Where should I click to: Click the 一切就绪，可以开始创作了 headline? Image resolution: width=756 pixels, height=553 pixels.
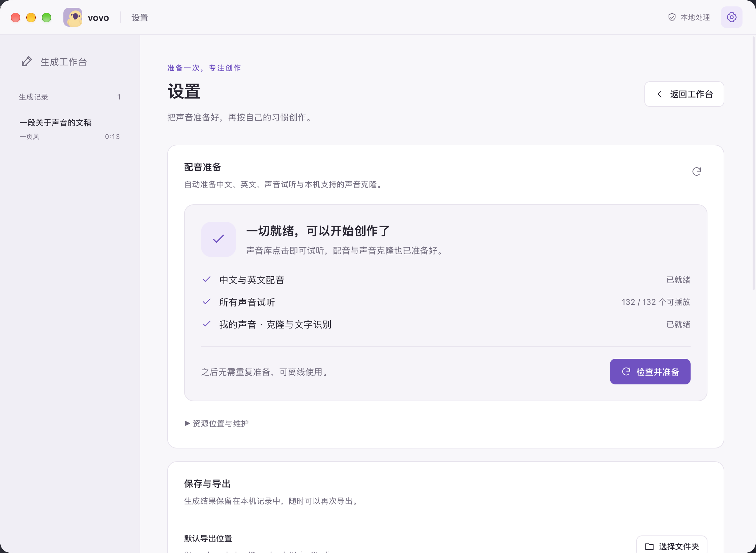tap(318, 231)
